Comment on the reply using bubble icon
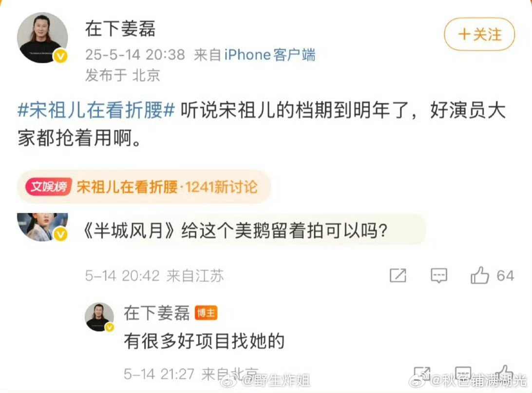This screenshot has height=393, width=532. click(463, 373)
